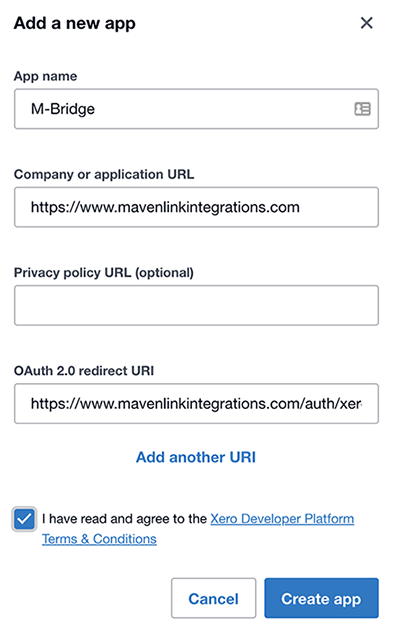Click the App name label
The image size is (393, 631).
click(45, 76)
